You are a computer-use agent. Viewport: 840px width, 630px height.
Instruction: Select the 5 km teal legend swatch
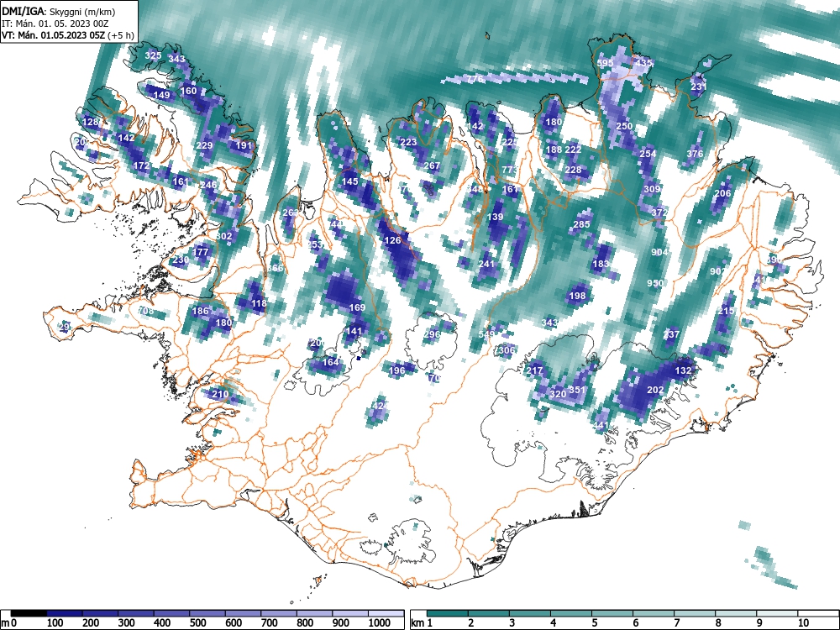(x=612, y=613)
